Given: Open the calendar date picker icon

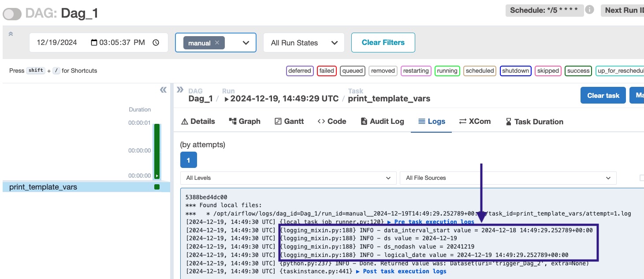Looking at the screenshot, I should [94, 43].
